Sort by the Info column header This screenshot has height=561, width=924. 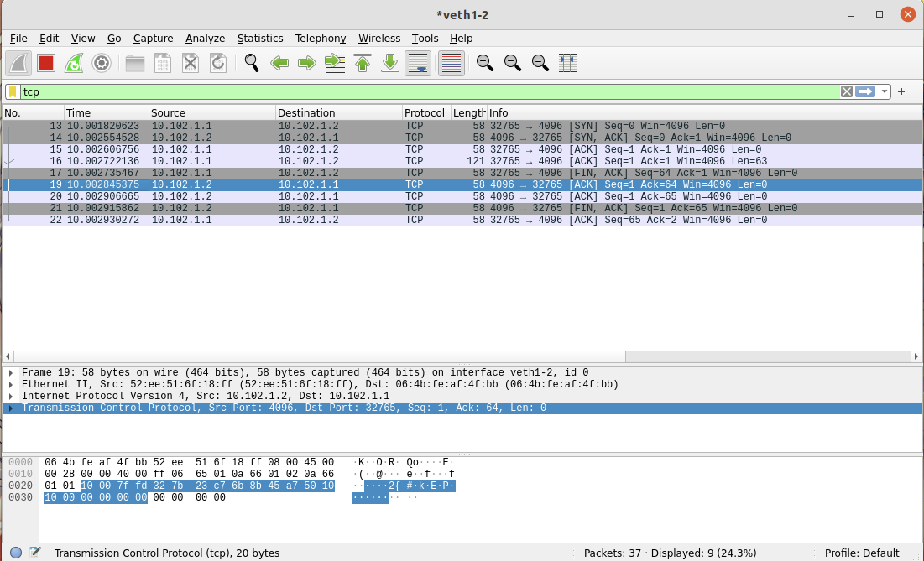[705, 113]
